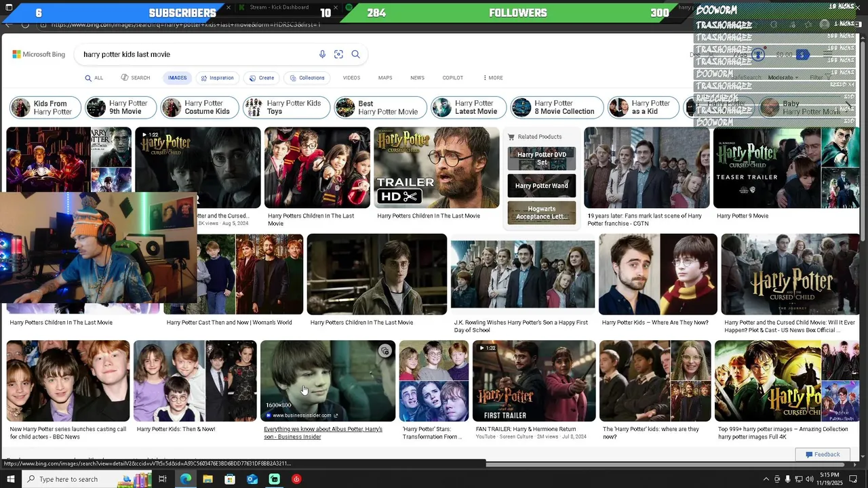This screenshot has width=868, height=488.
Task: Click the Inspiration button
Action: (x=217, y=78)
